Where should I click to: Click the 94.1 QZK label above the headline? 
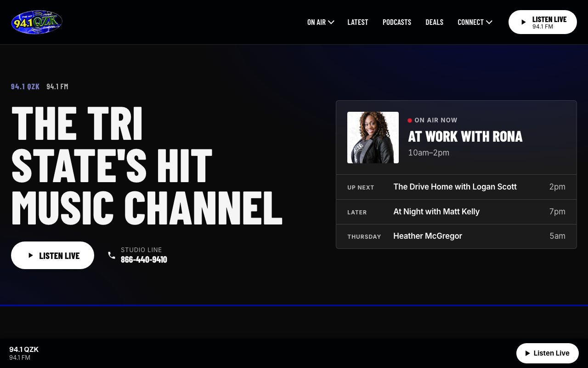click(25, 86)
